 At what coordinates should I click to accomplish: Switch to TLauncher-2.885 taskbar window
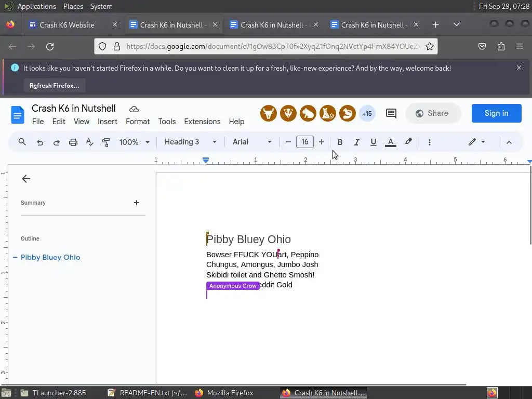[54, 393]
